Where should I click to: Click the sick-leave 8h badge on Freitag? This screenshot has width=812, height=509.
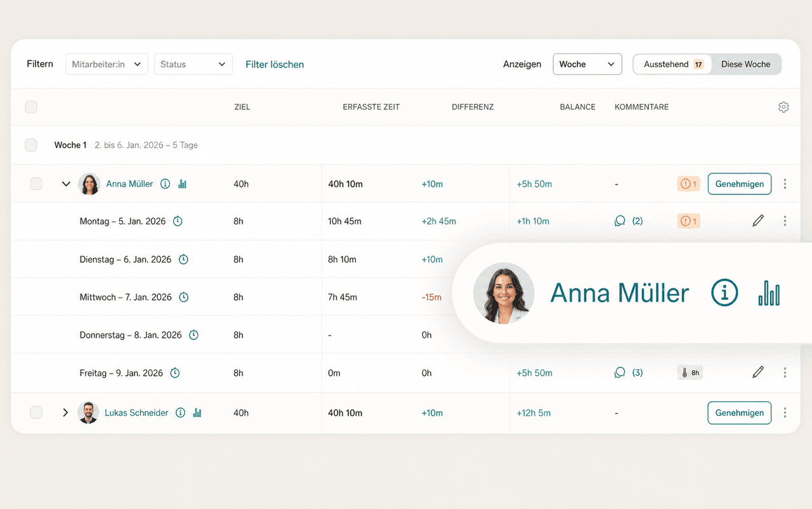click(690, 373)
